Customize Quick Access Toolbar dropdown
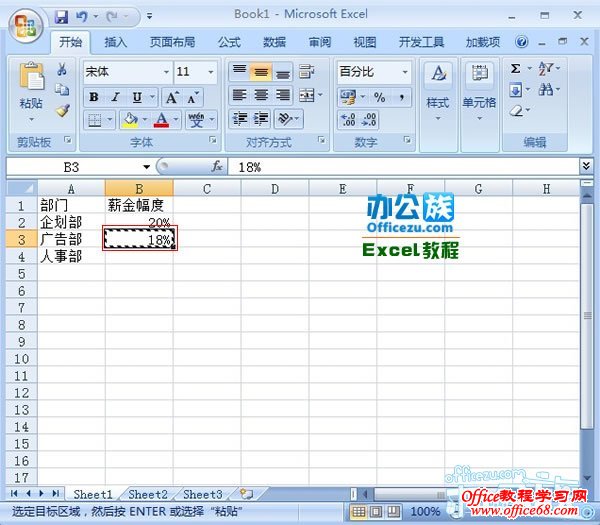 150,16
